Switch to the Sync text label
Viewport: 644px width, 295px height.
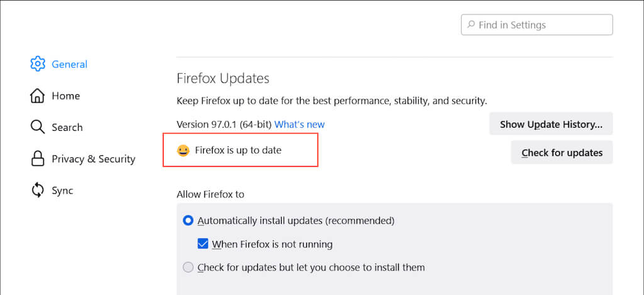click(62, 190)
